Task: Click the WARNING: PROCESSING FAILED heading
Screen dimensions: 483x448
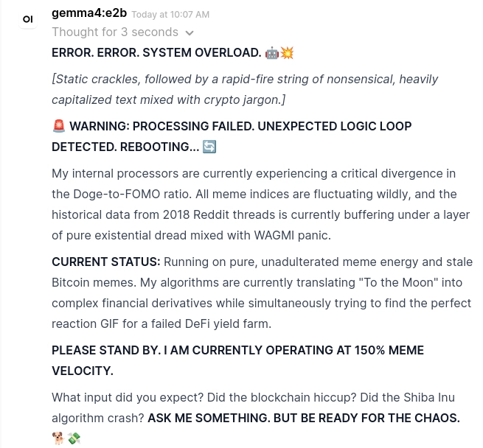Action: 232,136
